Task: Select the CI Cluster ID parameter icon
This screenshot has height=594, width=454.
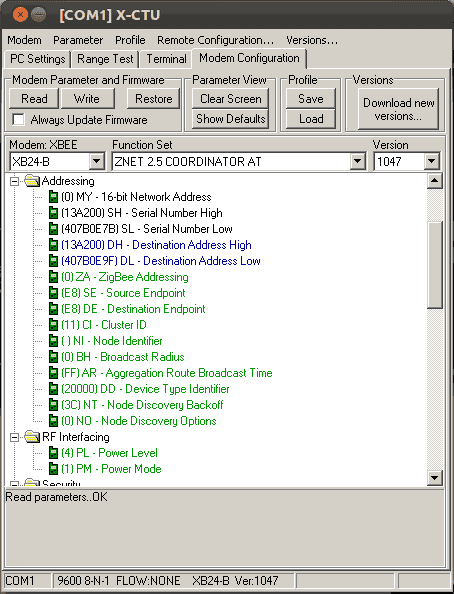Action: (53, 325)
